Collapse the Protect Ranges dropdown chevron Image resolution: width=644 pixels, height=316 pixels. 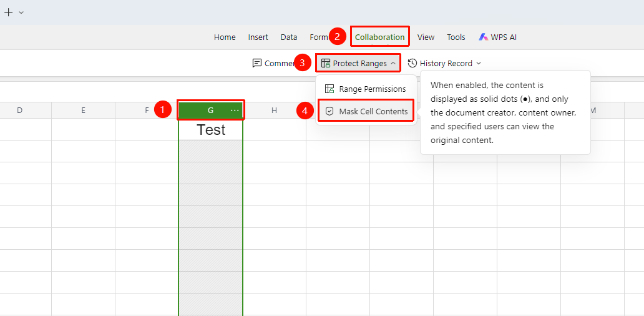click(393, 63)
